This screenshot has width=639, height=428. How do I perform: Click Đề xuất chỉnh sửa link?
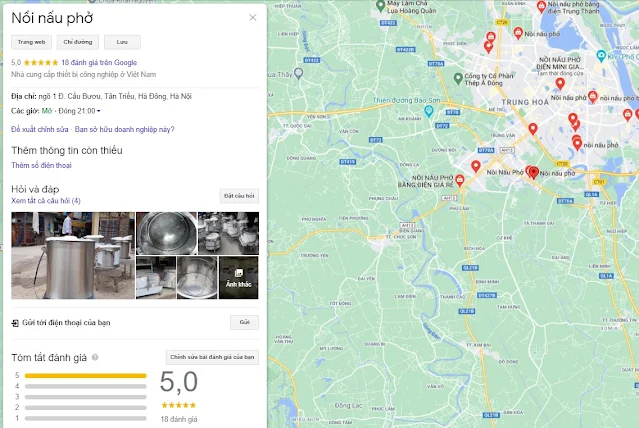click(40, 129)
